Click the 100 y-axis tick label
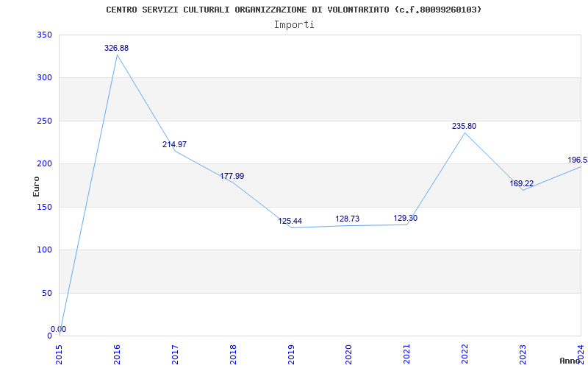The image size is (588, 368). coord(44,250)
